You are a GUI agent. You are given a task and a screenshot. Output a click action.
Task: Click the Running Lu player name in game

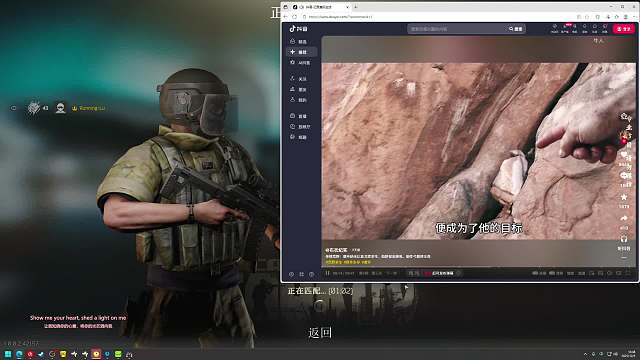92,108
